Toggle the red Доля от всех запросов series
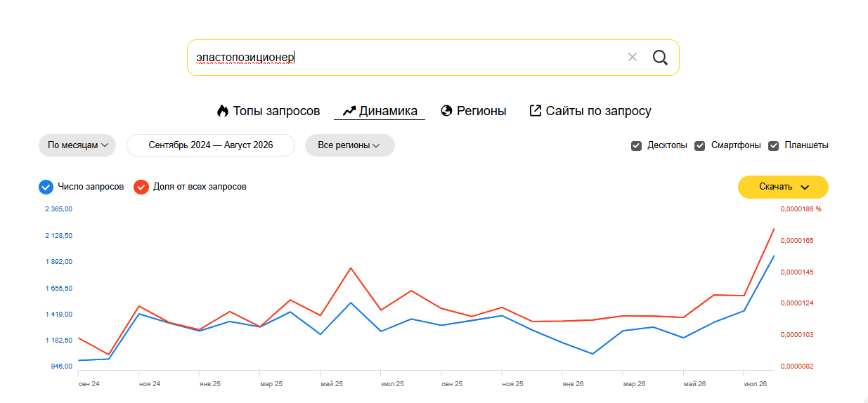The width and height of the screenshot is (868, 403). (141, 187)
